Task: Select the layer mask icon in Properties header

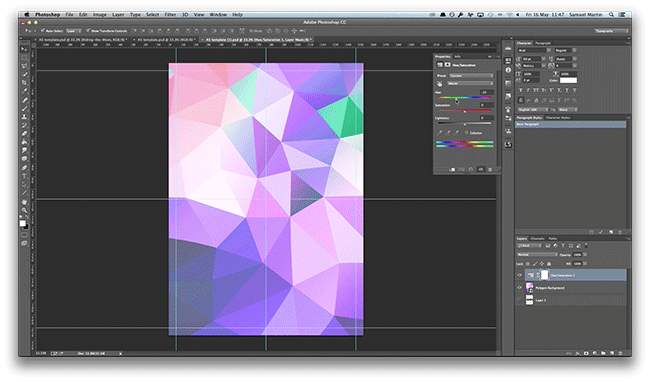Action: [x=447, y=65]
